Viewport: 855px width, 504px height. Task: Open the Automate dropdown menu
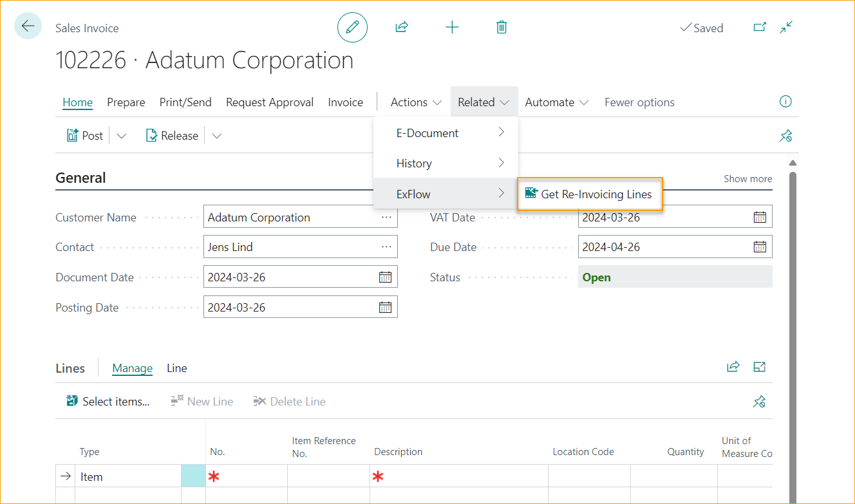557,102
